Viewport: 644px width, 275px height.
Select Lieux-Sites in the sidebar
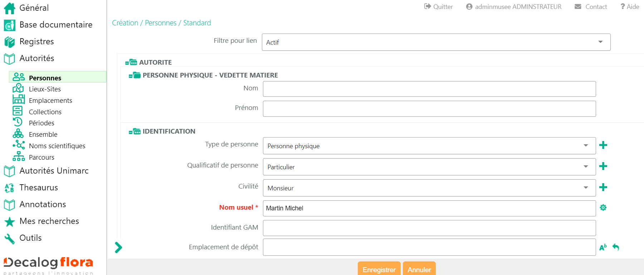coord(45,89)
